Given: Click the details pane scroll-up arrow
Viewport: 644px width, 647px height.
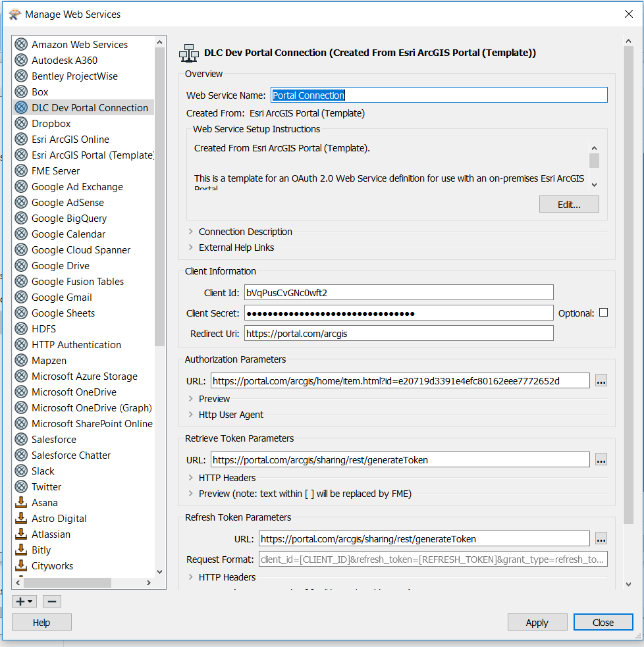Looking at the screenshot, I should tap(628, 41).
